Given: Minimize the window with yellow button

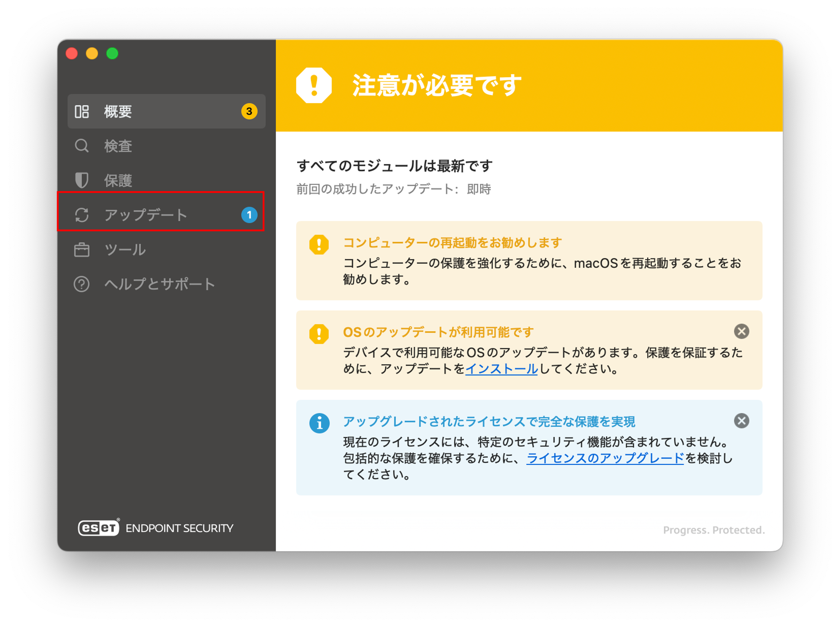Looking at the screenshot, I should point(92,53).
